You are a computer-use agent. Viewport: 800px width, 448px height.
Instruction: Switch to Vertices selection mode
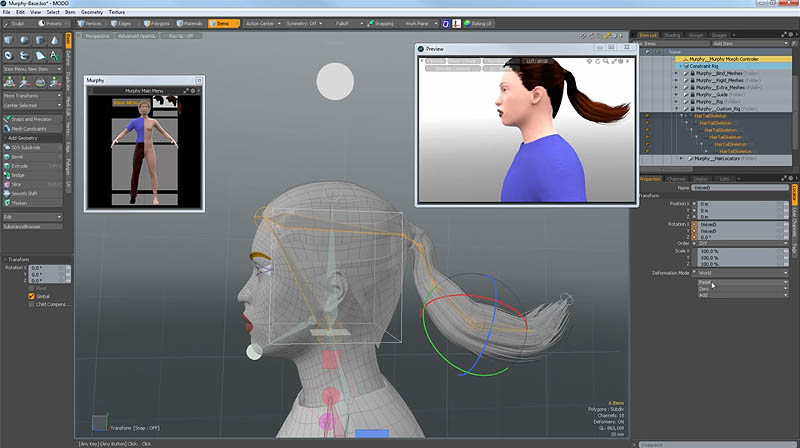pyautogui.click(x=89, y=21)
